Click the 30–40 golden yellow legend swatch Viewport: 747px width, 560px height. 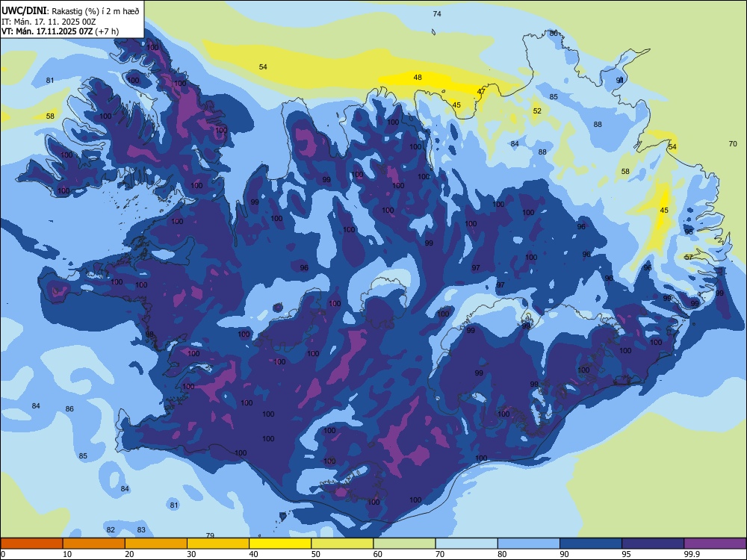coord(218,544)
